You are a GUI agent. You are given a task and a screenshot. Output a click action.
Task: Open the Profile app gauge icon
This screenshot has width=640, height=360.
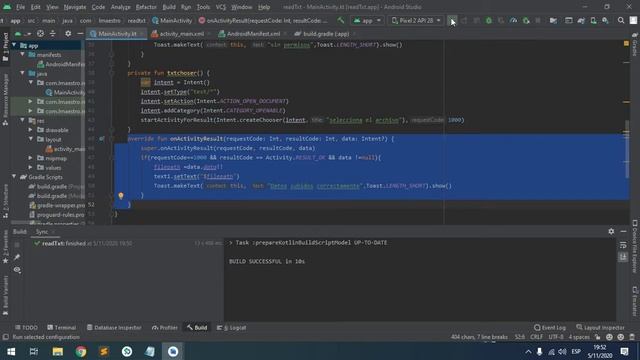click(513, 20)
